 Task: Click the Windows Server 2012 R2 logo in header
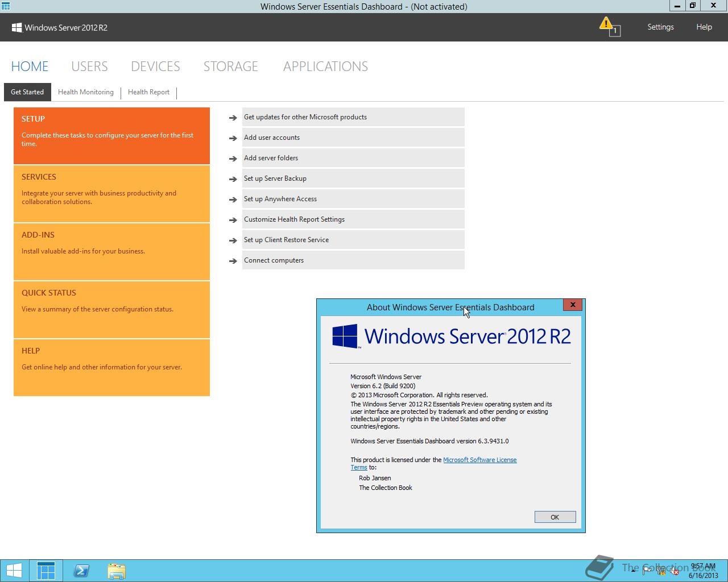pos(60,27)
